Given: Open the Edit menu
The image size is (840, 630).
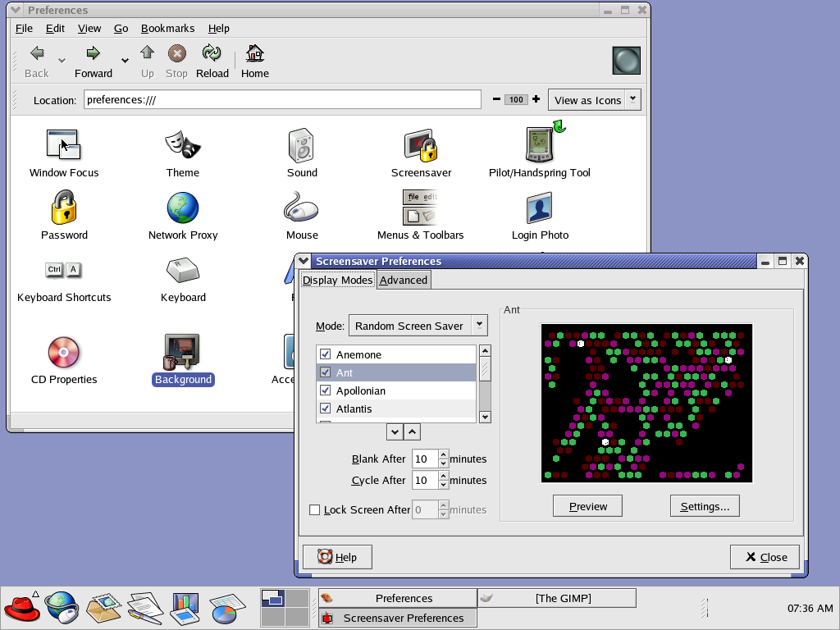Looking at the screenshot, I should 55,29.
